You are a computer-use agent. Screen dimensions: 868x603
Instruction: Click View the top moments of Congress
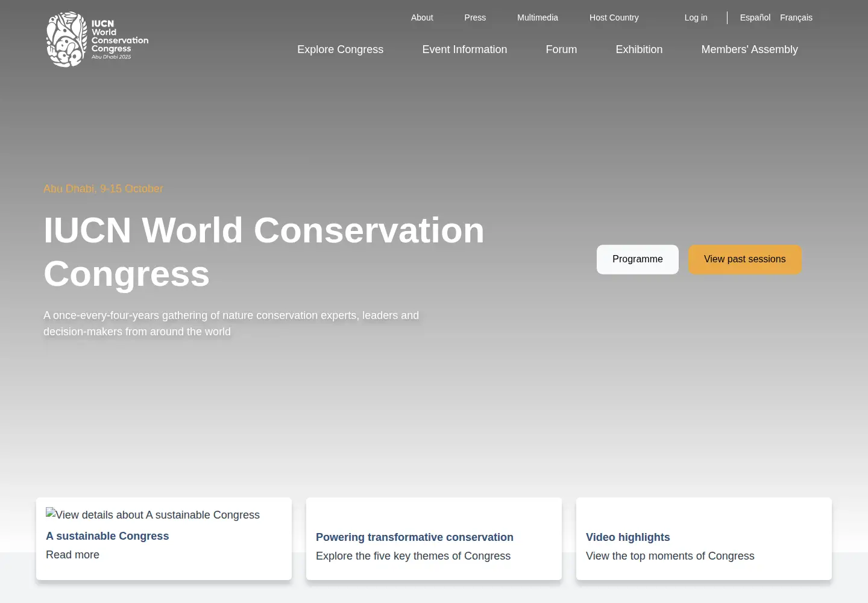tap(670, 556)
